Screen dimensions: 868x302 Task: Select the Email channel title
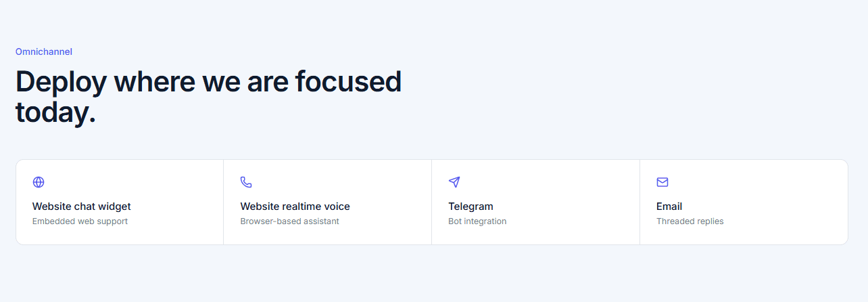coord(669,207)
